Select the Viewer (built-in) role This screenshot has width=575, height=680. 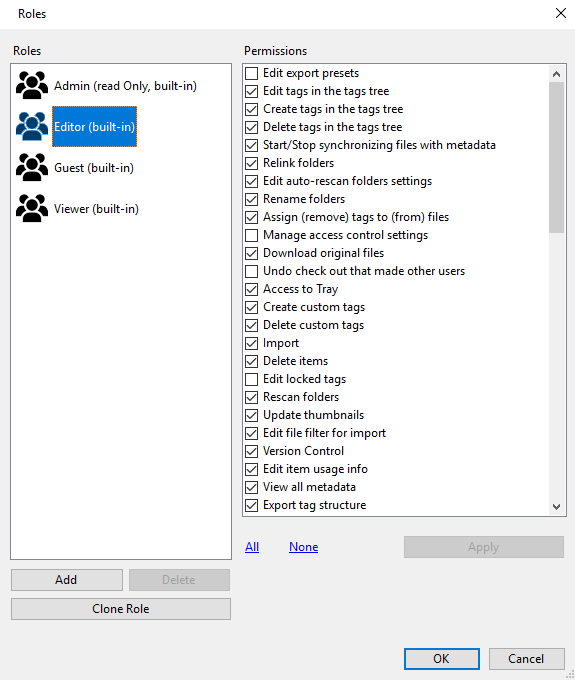tap(96, 209)
